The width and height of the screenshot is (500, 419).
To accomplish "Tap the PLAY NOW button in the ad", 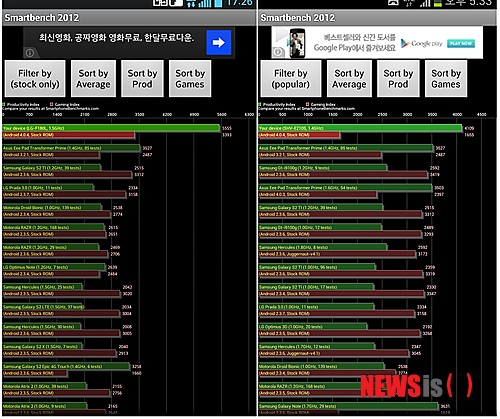I will tap(461, 43).
